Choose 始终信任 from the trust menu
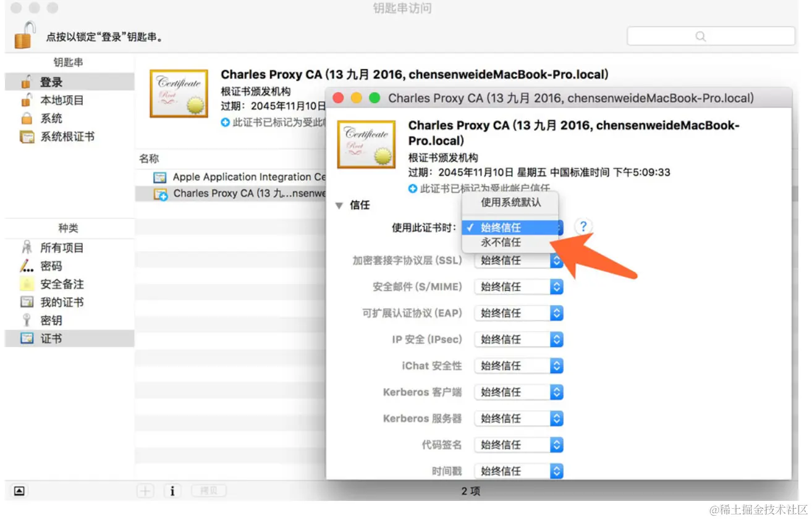The image size is (812, 520). [x=510, y=228]
